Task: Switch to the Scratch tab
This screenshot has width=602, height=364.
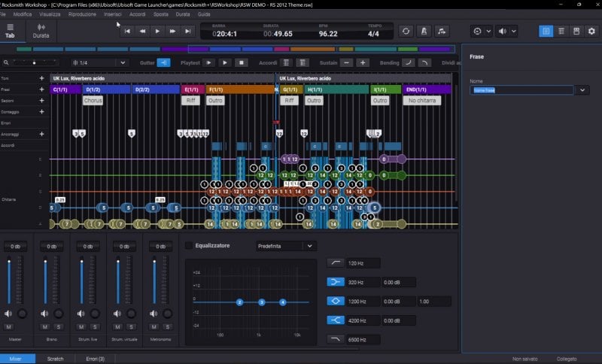Action: [55, 359]
